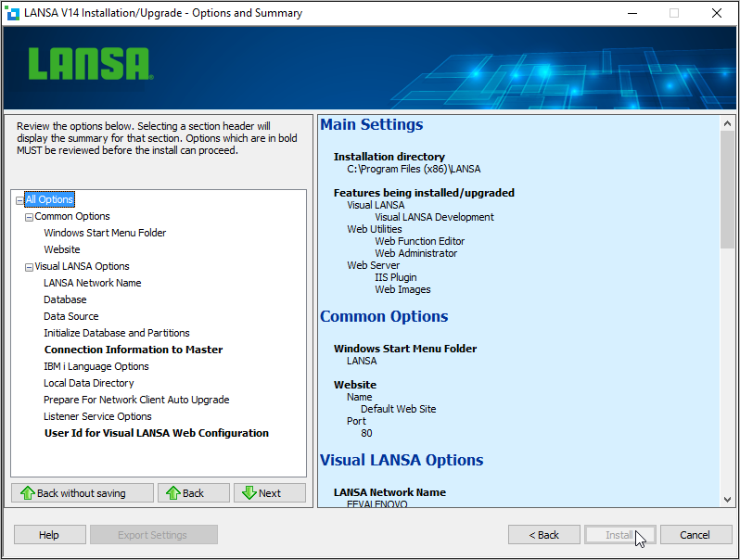Image resolution: width=740 pixels, height=560 pixels.
Task: Click IIS Plugin feature text
Action: 395,277
